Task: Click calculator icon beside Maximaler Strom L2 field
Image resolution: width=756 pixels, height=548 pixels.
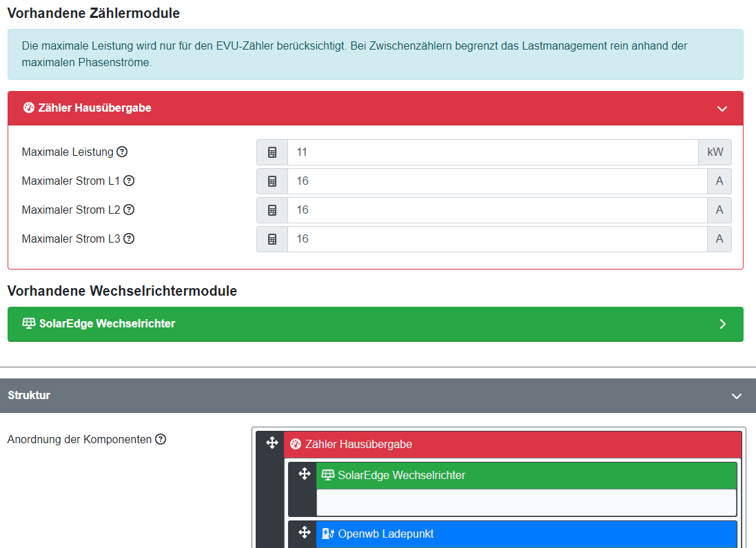Action: pyautogui.click(x=272, y=210)
